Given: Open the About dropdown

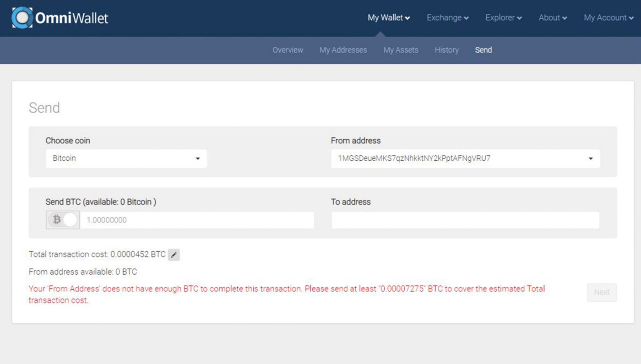Looking at the screenshot, I should pos(553,18).
